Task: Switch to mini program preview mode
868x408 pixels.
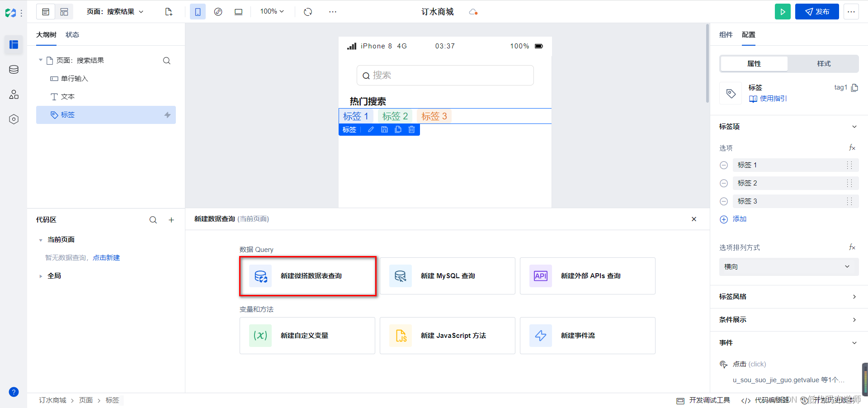Action: (x=218, y=12)
